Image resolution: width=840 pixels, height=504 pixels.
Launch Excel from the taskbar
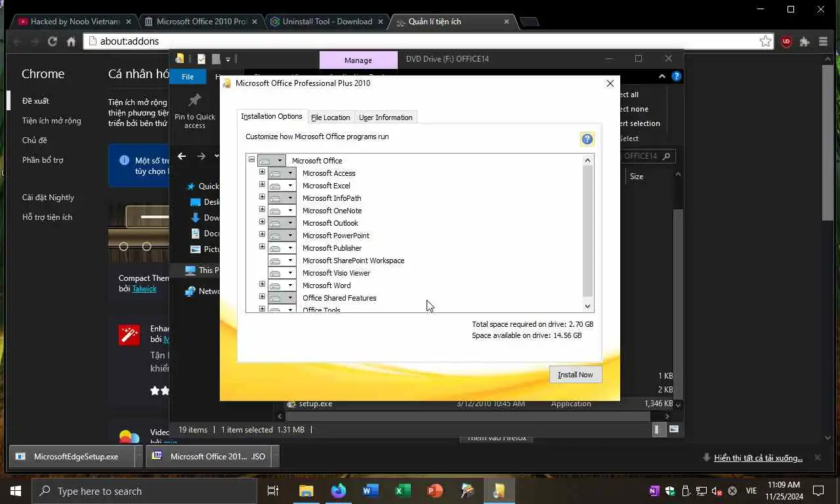[403, 491]
